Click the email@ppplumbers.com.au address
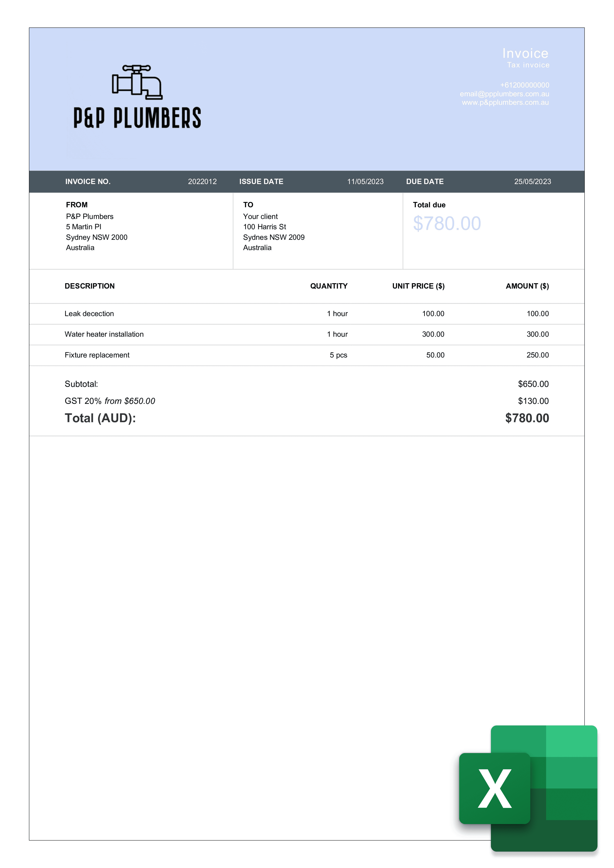614x868 pixels. click(504, 94)
